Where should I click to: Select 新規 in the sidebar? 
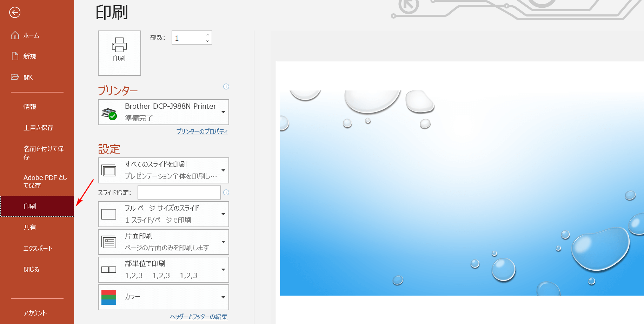tap(37, 56)
